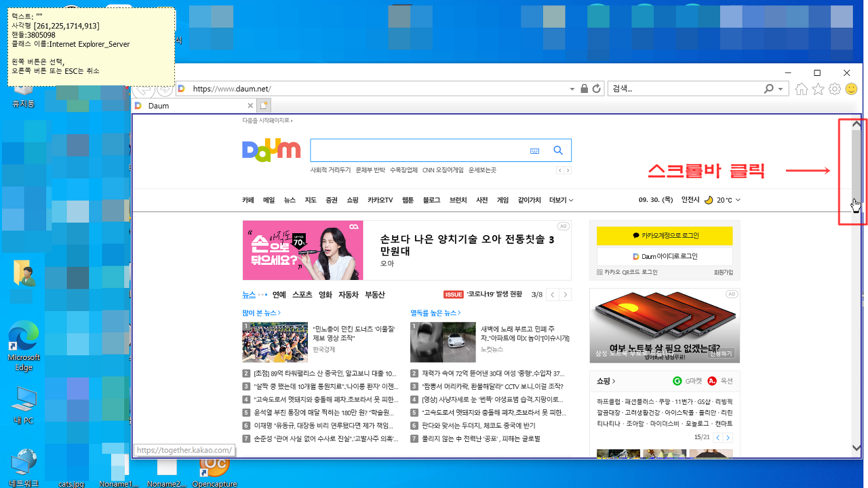Click the IE 검색 input box
Viewport: 868px width, 488px height.
(x=685, y=89)
